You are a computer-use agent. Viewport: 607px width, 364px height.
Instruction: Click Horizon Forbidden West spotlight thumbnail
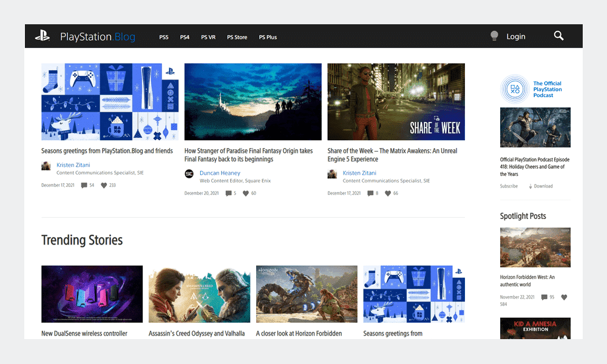(x=535, y=248)
